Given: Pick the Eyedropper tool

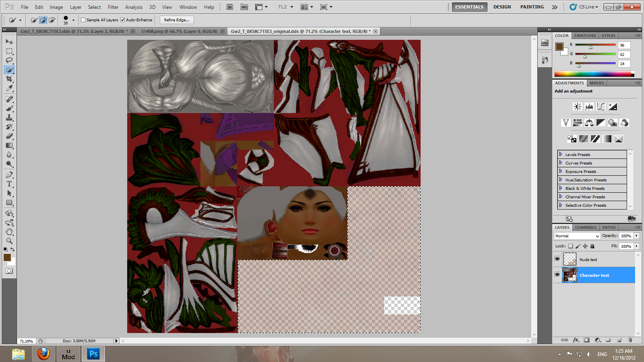Looking at the screenshot, I should [9, 88].
